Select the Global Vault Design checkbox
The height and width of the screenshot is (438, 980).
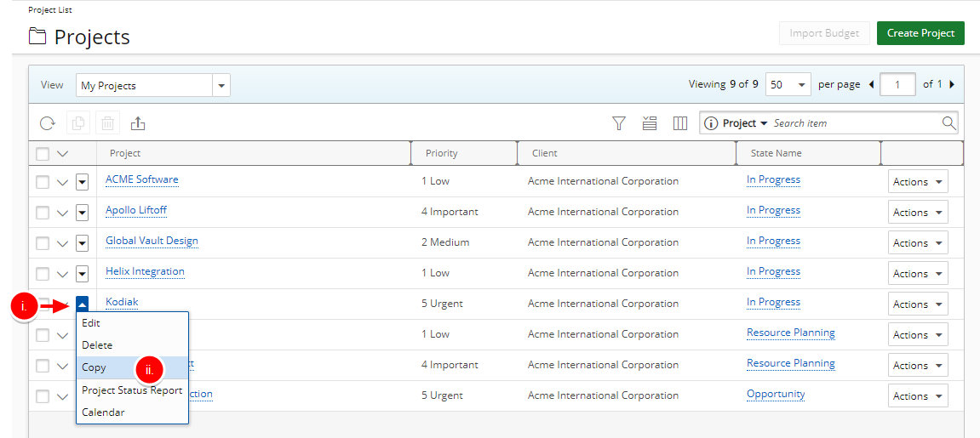coord(43,243)
